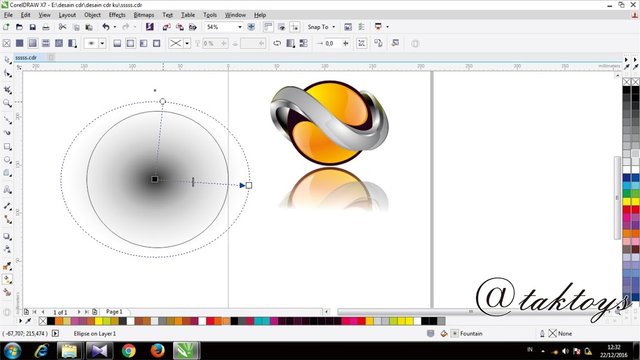Select the Parallel Dimension tool
Viewport: 640px width, 360px height.
7,206
